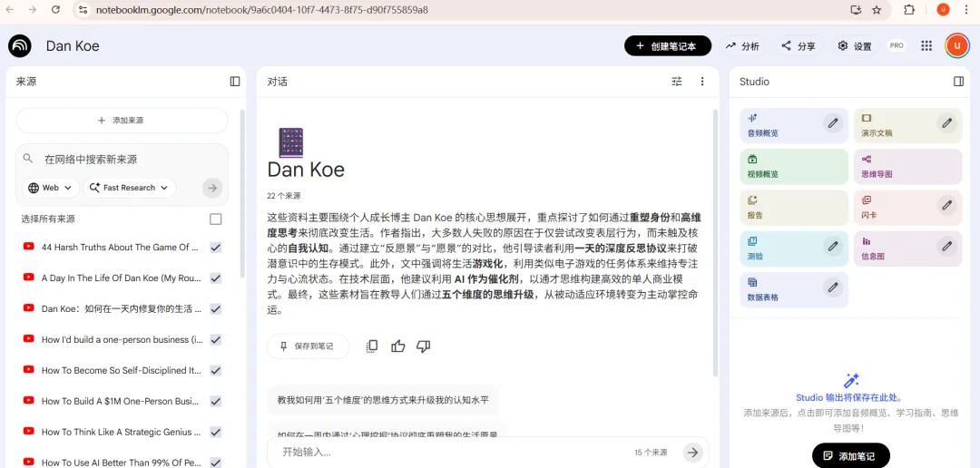Viewport: 980px width, 468px height.
Task: Click the PRO badge
Action: [x=897, y=45]
